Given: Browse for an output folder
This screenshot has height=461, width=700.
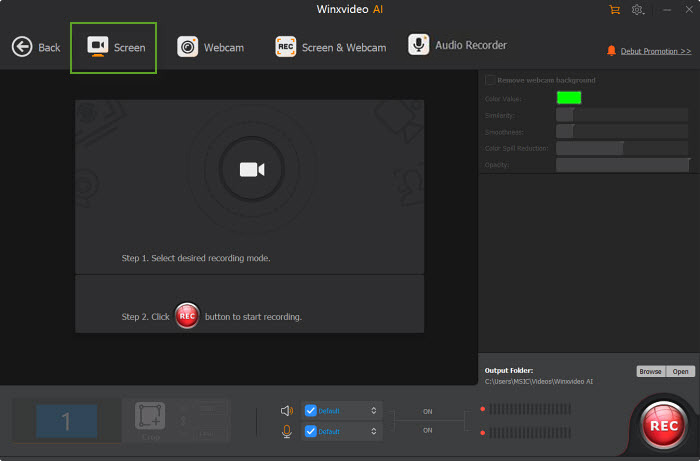Looking at the screenshot, I should click(650, 371).
